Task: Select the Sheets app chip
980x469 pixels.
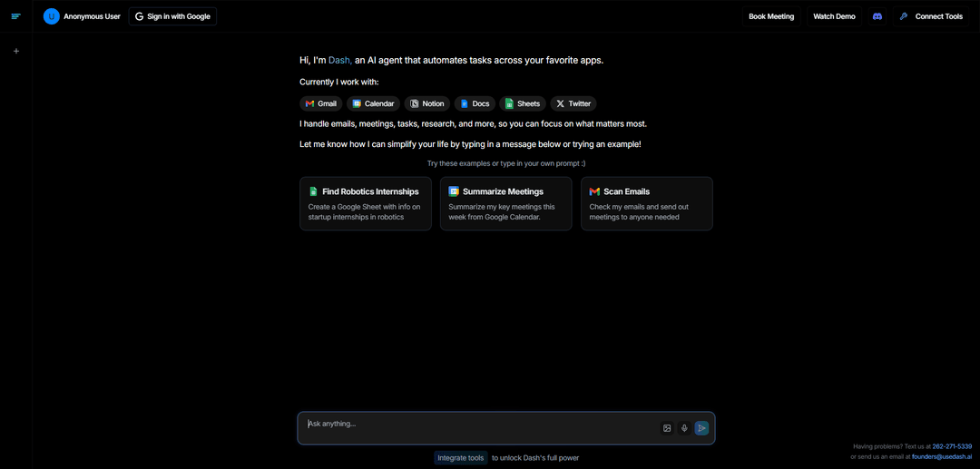Action: 523,103
